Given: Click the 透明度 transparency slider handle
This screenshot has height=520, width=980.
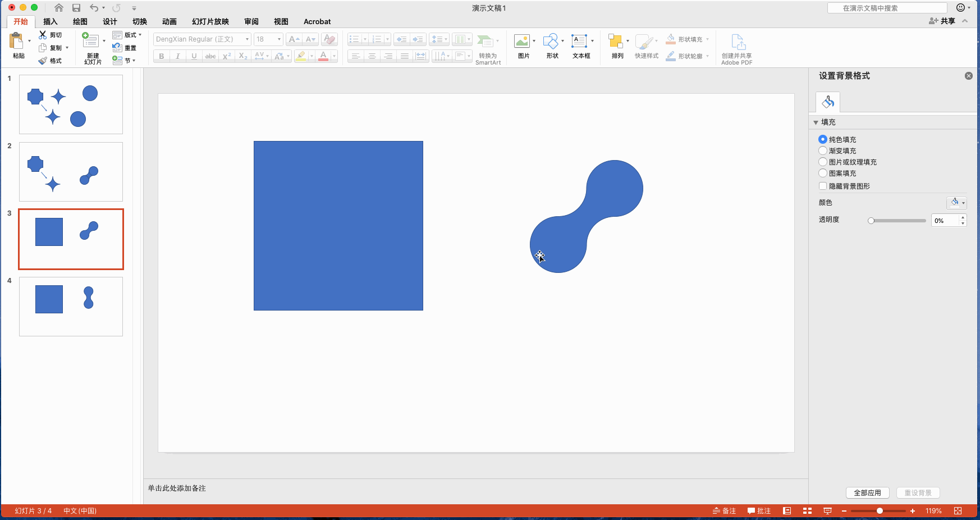Looking at the screenshot, I should [x=871, y=221].
